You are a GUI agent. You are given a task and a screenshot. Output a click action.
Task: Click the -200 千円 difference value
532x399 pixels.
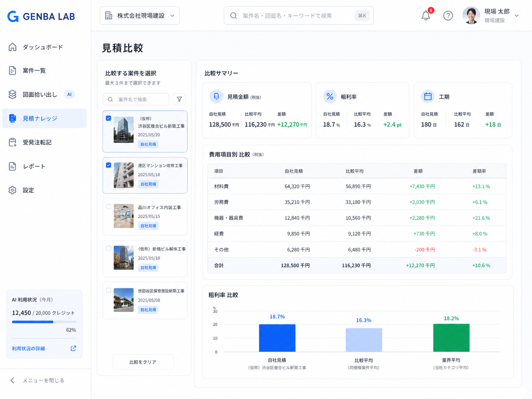coord(425,249)
